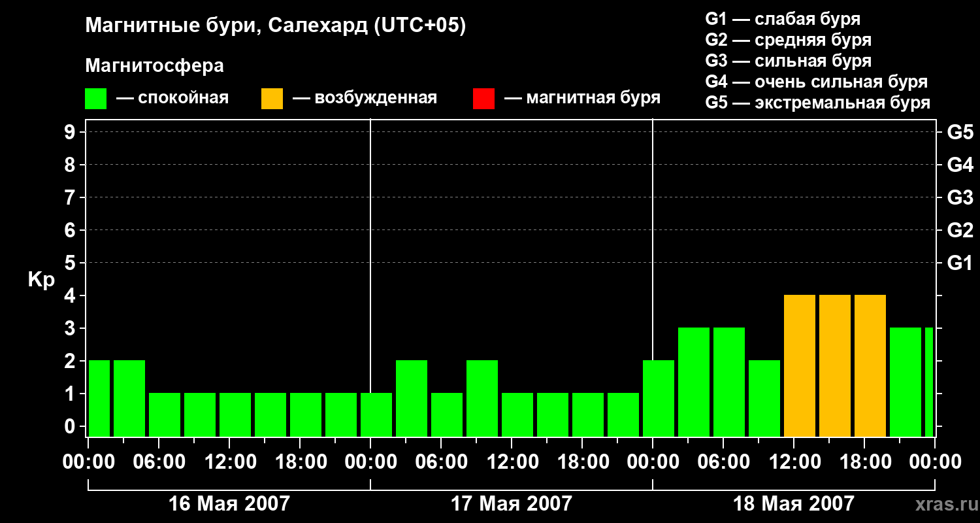
Task: Click the 'G1 — слабая буря' legend line
Action: click(x=783, y=19)
